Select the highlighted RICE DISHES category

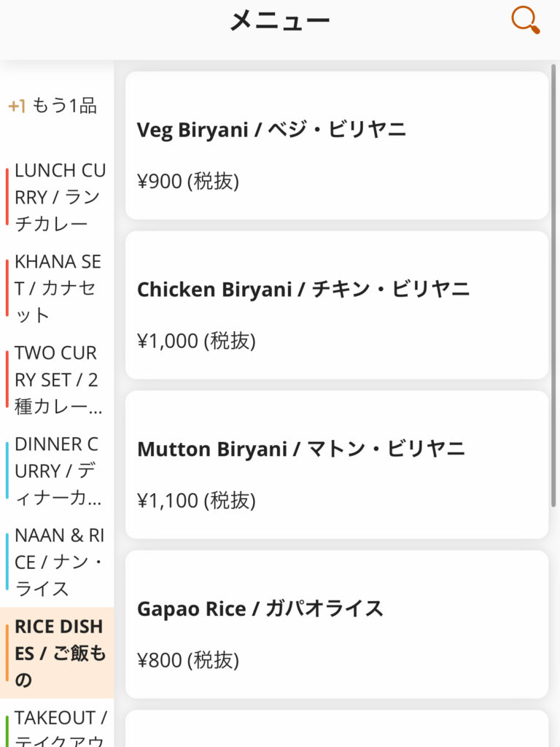pos(59,653)
